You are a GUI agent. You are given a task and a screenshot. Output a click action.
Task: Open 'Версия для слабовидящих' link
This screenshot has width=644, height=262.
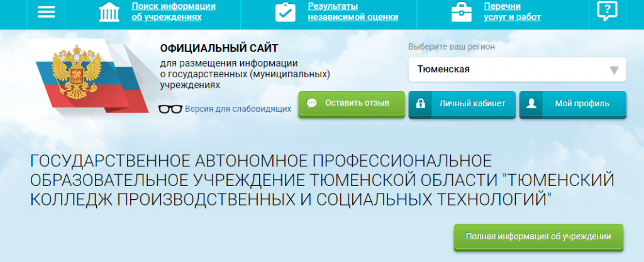coord(238,109)
